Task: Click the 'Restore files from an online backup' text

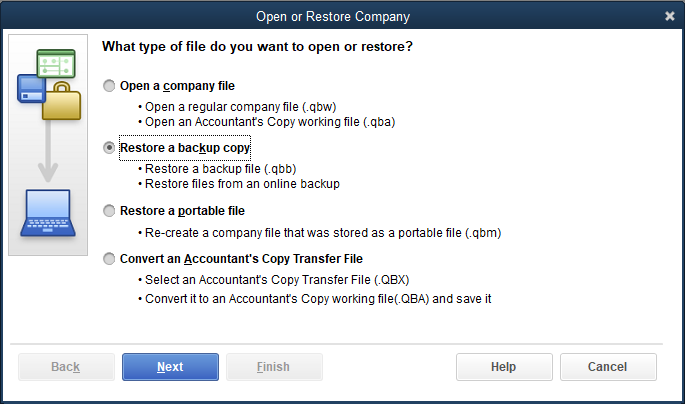Action: coord(242,184)
